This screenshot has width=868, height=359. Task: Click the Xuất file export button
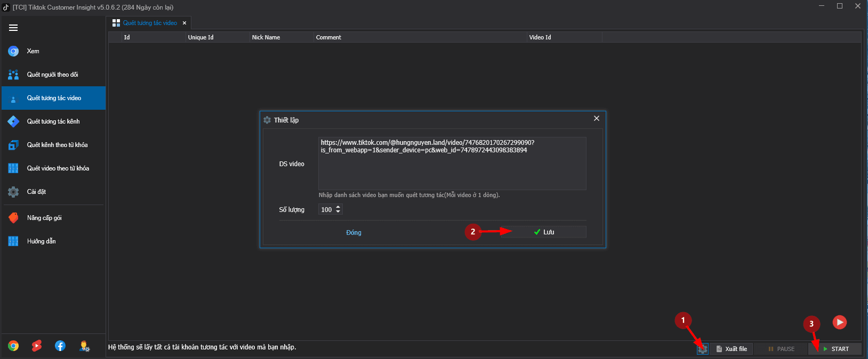[732, 349]
